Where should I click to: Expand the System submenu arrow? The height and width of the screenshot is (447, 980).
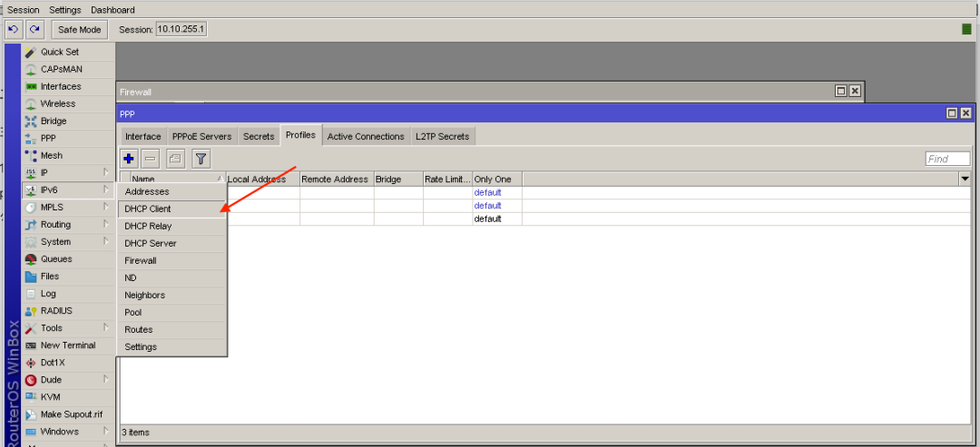coord(105,241)
